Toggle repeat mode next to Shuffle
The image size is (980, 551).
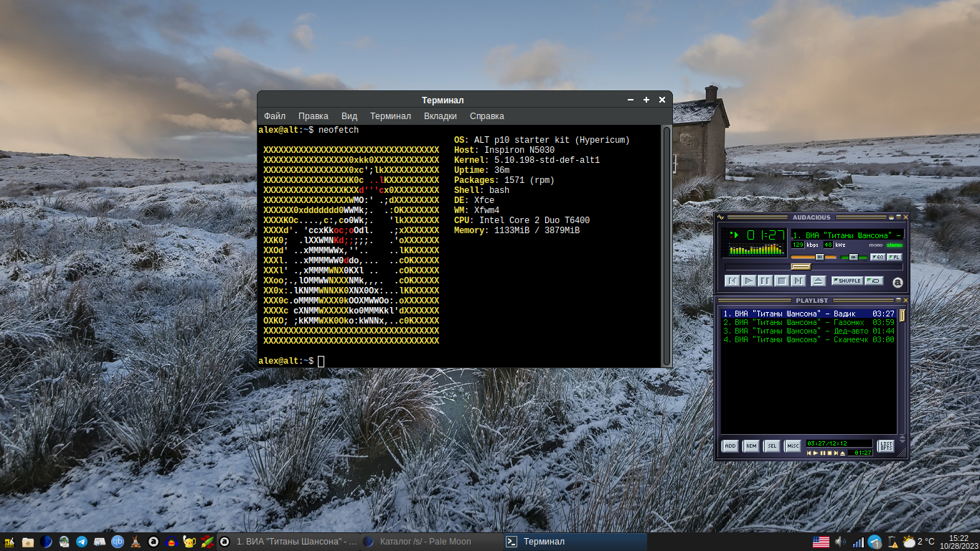tap(874, 281)
